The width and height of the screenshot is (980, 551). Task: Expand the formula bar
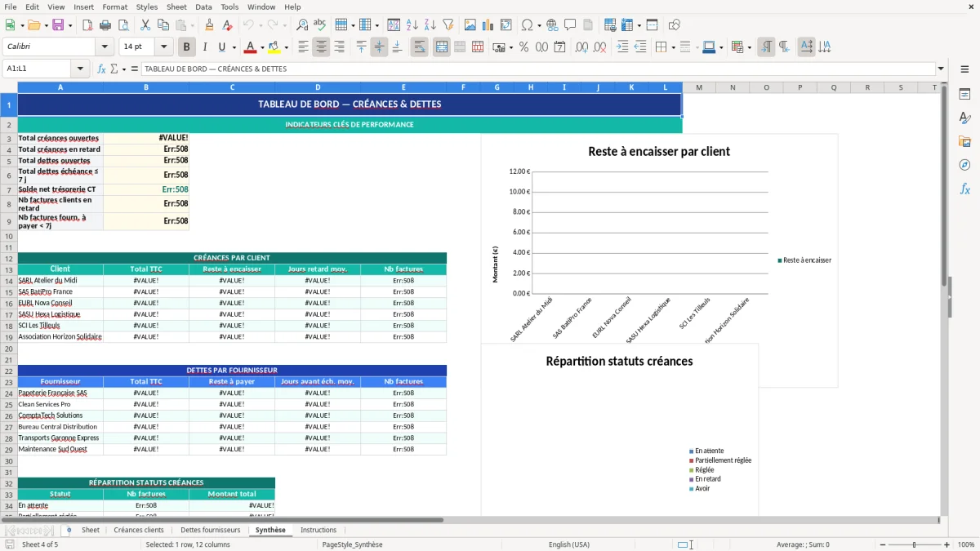941,69
